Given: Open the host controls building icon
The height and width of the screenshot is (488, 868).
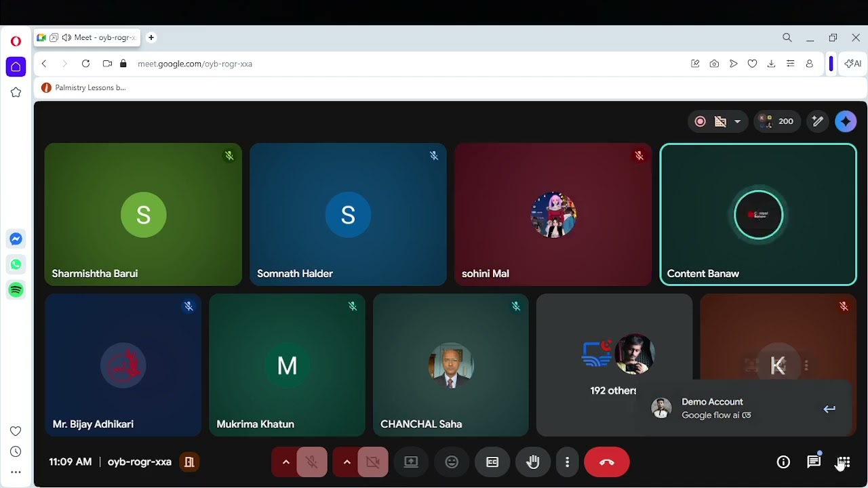Looking at the screenshot, I should pyautogui.click(x=189, y=462).
